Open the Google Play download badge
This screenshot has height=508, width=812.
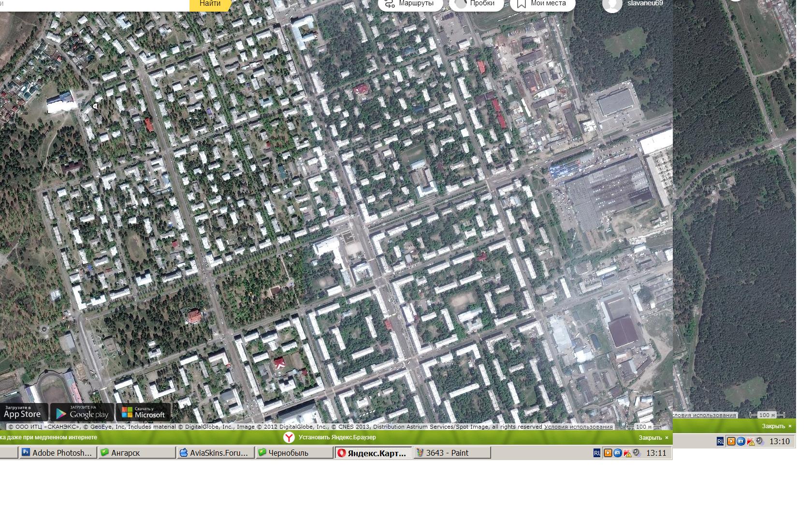pos(82,412)
